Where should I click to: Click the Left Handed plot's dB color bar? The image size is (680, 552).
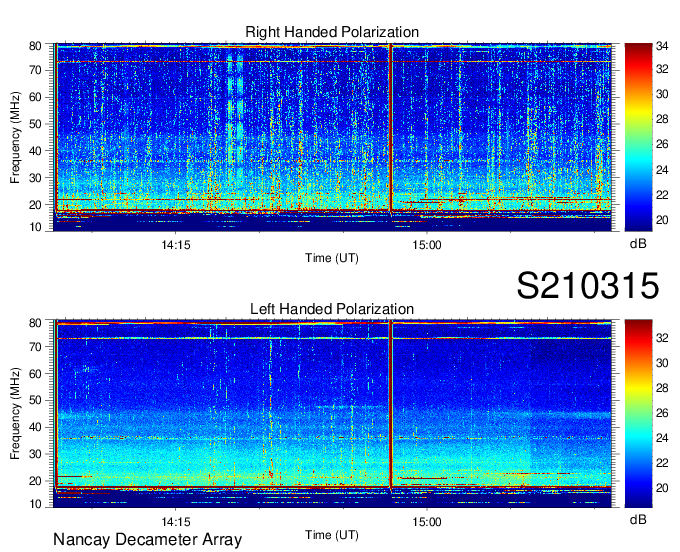pyautogui.click(x=638, y=414)
